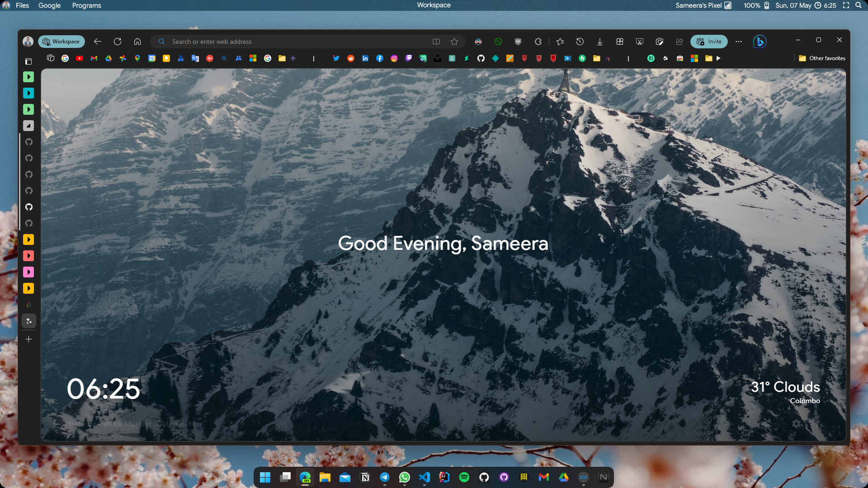The image size is (868, 488).
Task: Expand the Other favorites folder
Action: [x=822, y=58]
